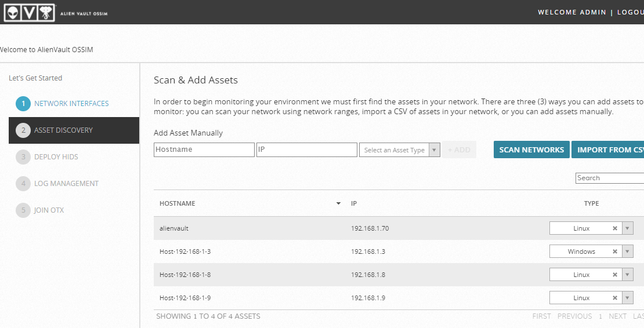Clear the type for alienvault row
644x328 pixels.
click(615, 228)
